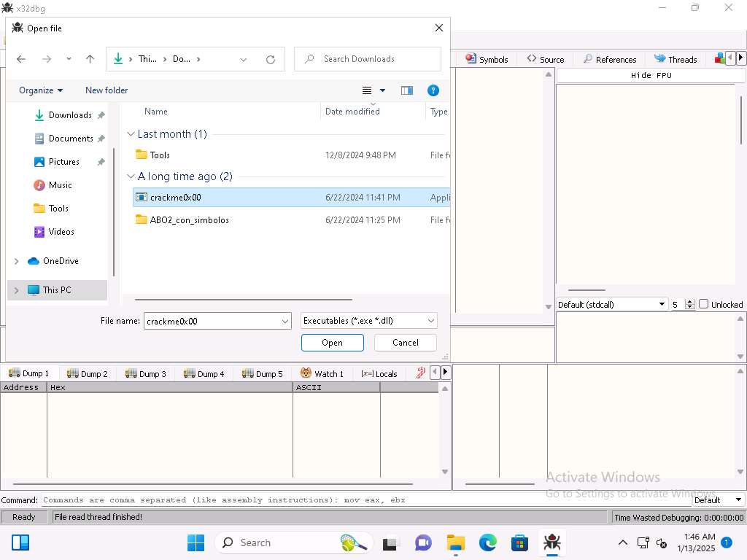This screenshot has height=560, width=747.
Task: Refresh the Downloads folder listing
Action: coord(271,59)
